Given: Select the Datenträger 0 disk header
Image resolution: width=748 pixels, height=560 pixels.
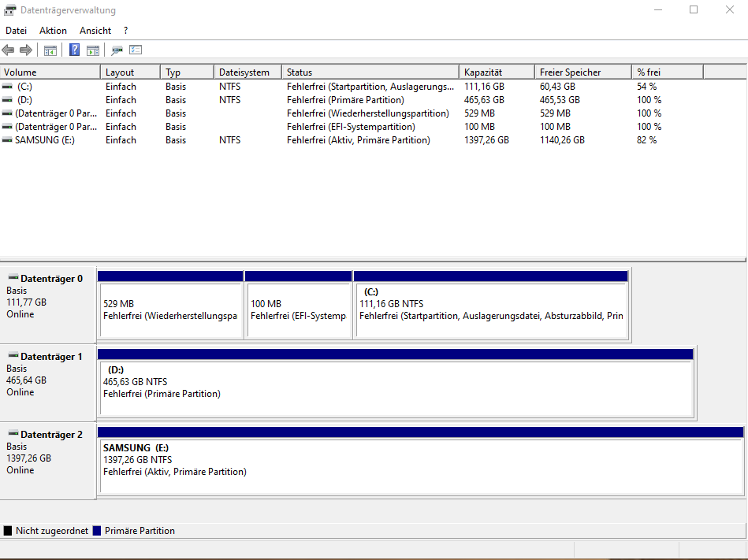Looking at the screenshot, I should point(48,305).
